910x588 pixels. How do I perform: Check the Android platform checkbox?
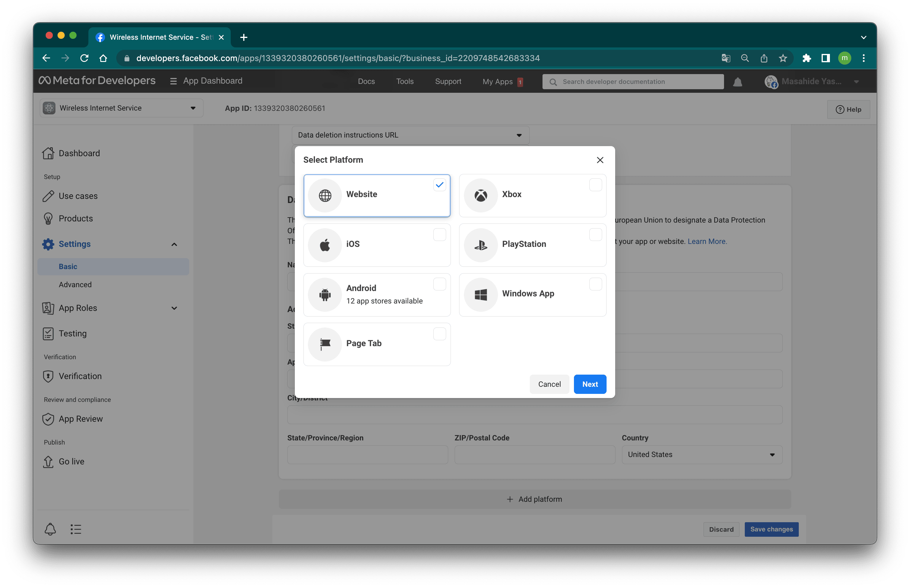[x=439, y=284]
